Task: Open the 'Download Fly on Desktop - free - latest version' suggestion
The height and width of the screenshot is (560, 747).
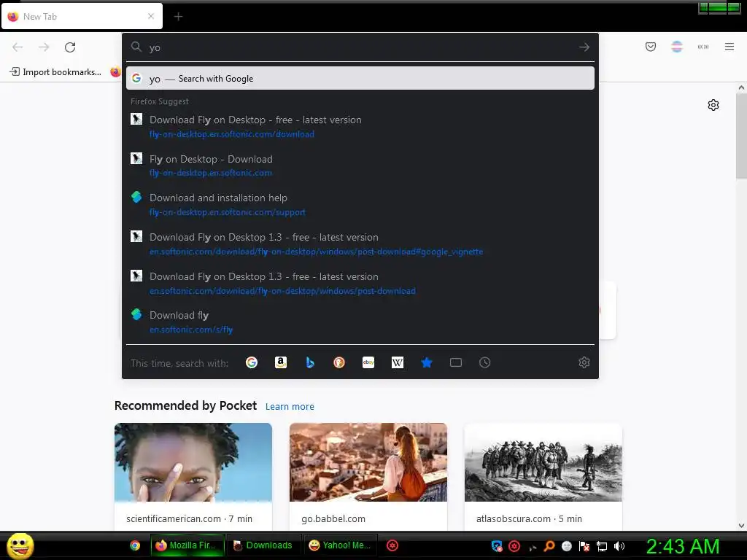Action: [x=360, y=127]
